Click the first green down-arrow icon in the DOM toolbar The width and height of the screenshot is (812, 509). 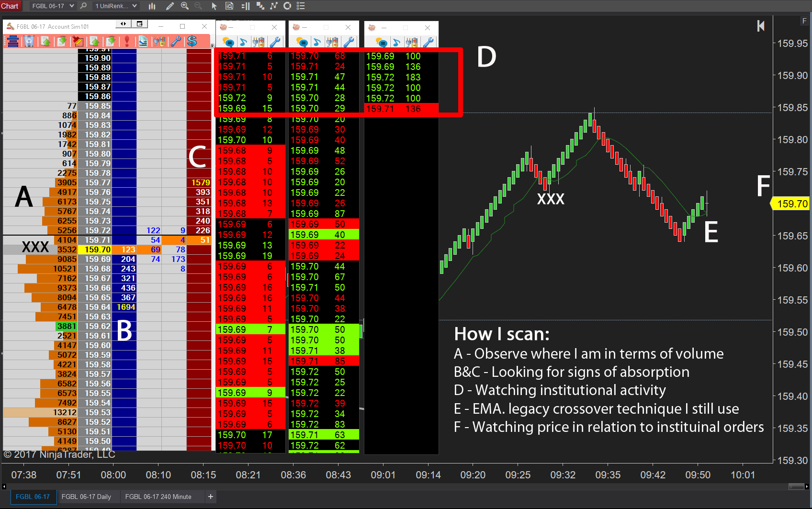(x=62, y=41)
